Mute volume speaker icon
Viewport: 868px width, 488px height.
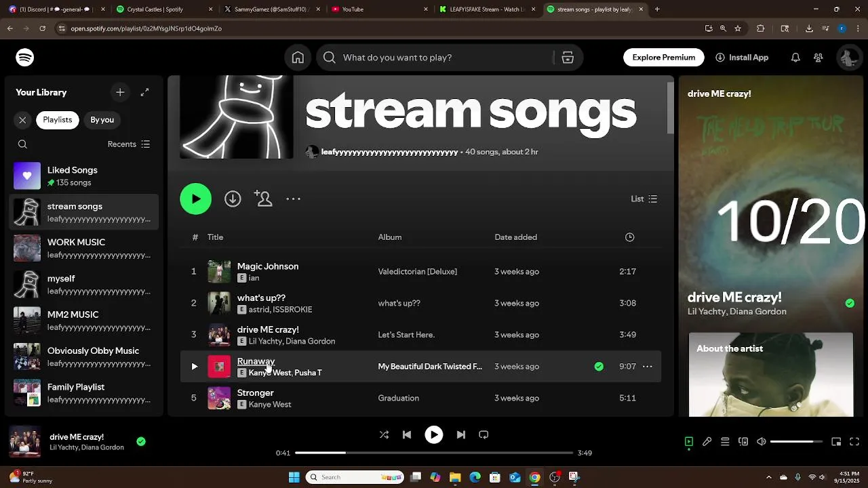click(762, 442)
